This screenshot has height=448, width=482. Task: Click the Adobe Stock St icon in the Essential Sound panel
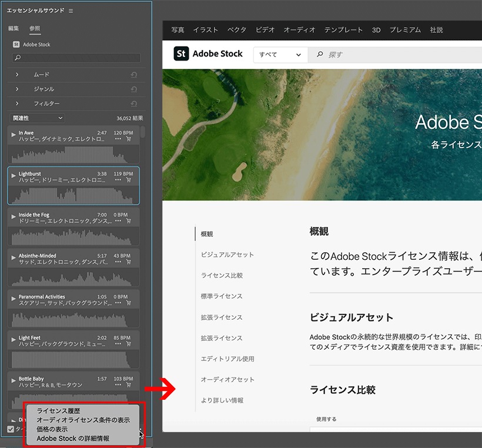tap(16, 45)
